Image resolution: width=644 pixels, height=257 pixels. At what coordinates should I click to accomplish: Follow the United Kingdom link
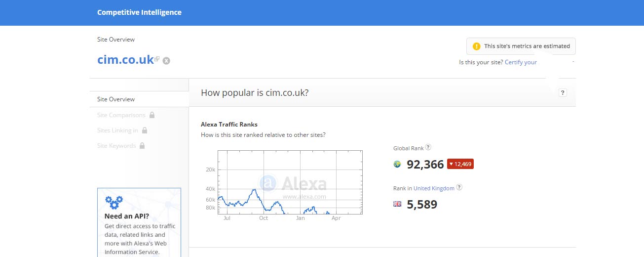[x=434, y=188]
